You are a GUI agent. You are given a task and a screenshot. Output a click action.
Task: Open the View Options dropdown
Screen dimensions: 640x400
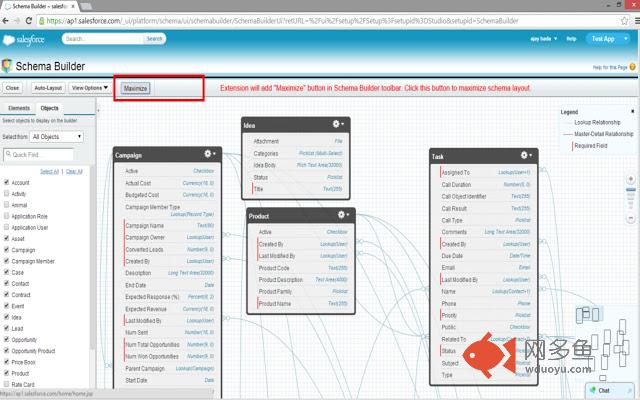(x=90, y=88)
